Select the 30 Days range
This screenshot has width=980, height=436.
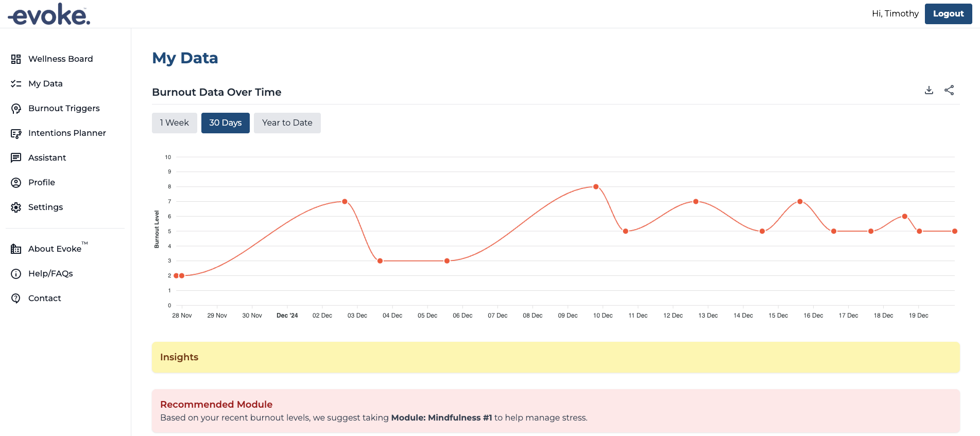pyautogui.click(x=225, y=123)
